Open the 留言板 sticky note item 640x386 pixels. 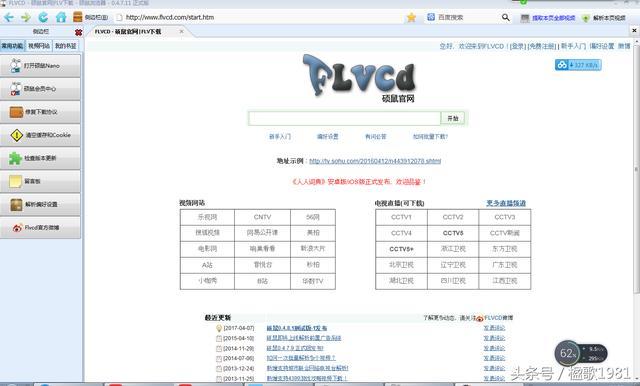[40, 181]
